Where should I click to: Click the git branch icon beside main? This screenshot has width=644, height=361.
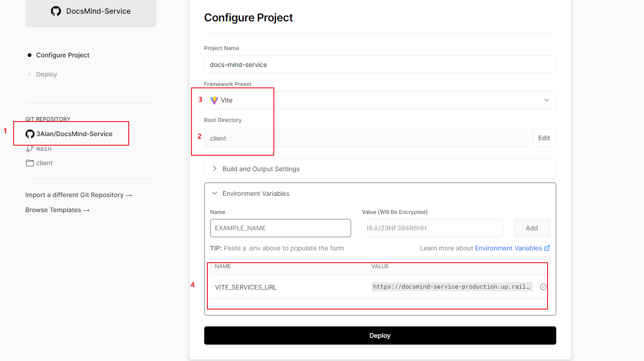[x=30, y=148]
